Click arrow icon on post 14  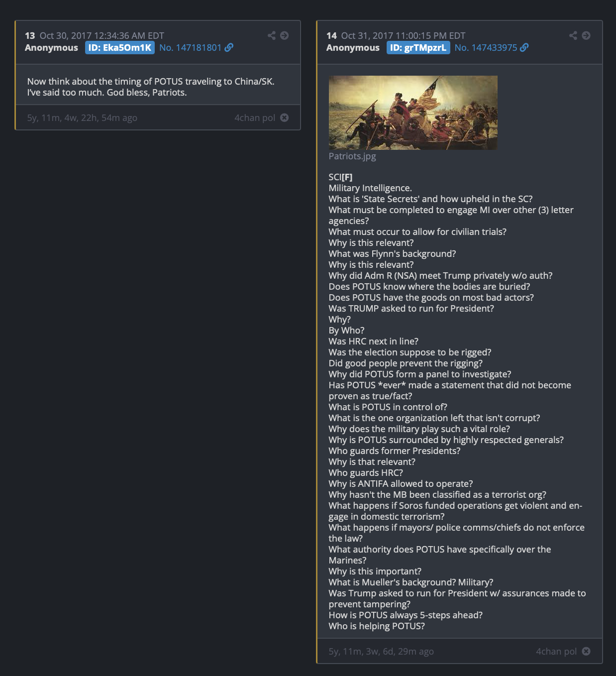pos(586,35)
